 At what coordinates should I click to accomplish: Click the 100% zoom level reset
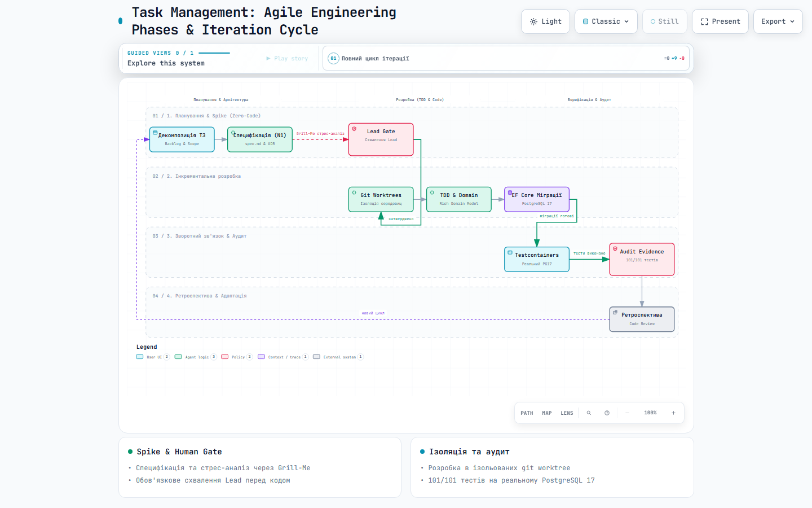650,413
